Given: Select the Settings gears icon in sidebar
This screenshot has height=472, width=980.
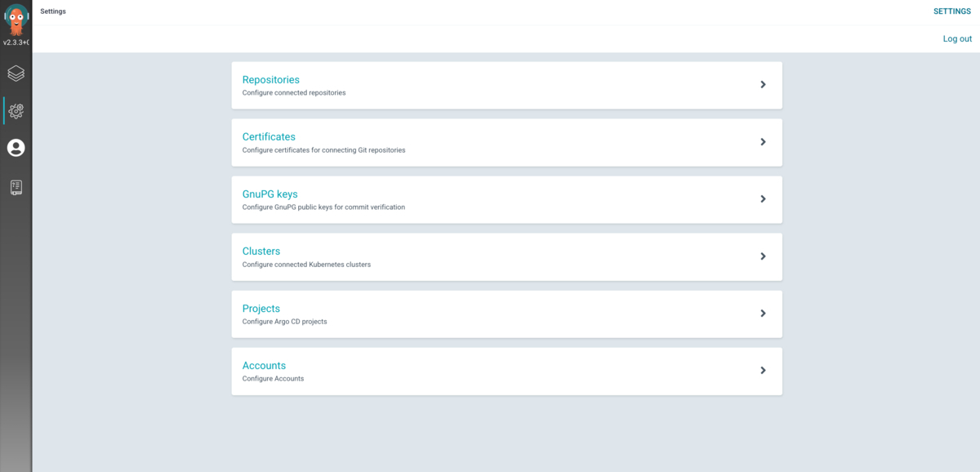Looking at the screenshot, I should (x=16, y=110).
